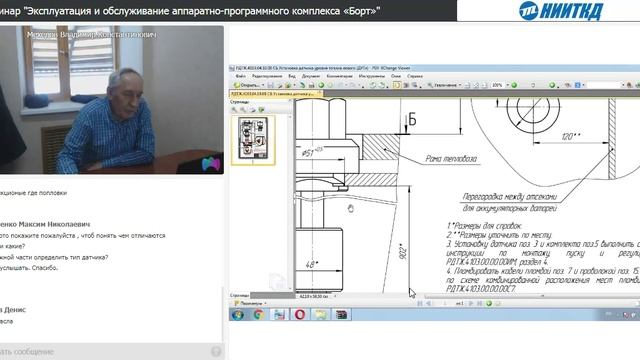Open the Окна menu
Image resolution: width=640 pixels, height=360 pixels.
click(x=396, y=76)
